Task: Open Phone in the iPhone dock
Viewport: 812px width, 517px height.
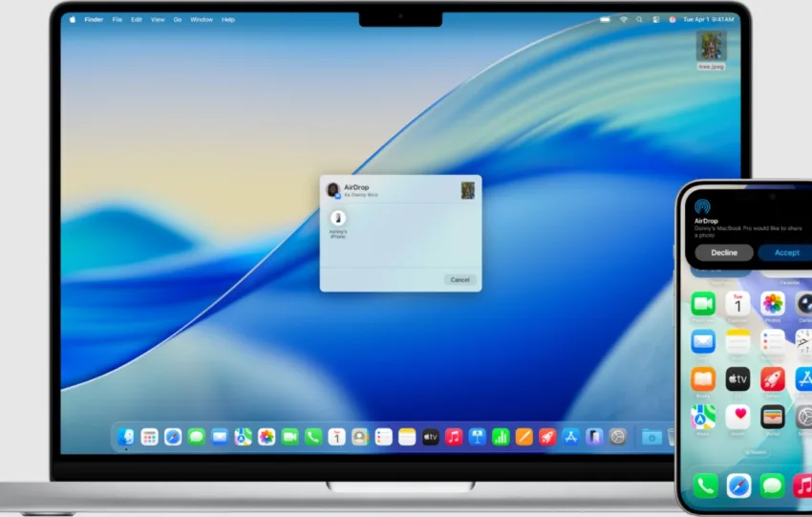Action: 705,486
